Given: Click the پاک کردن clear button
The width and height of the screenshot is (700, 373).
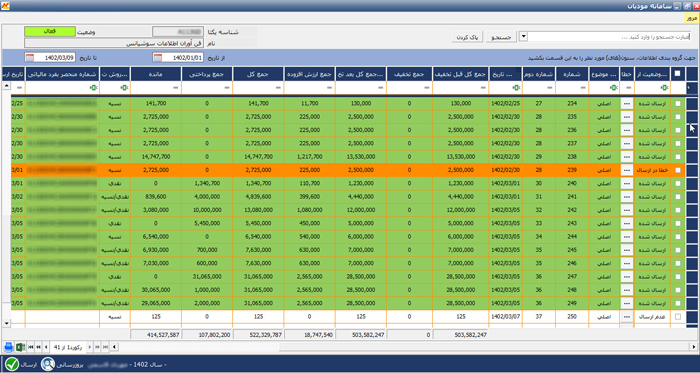Looking at the screenshot, I should click(x=467, y=37).
